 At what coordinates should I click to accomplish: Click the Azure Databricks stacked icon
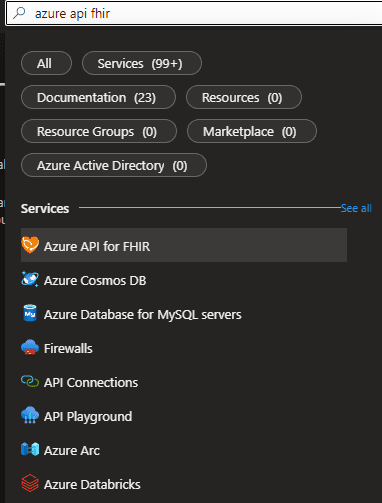[30, 483]
